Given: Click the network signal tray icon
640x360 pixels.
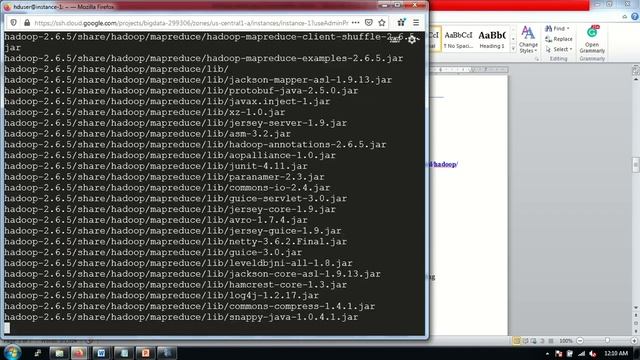Looking at the screenshot, I should click(x=581, y=353).
